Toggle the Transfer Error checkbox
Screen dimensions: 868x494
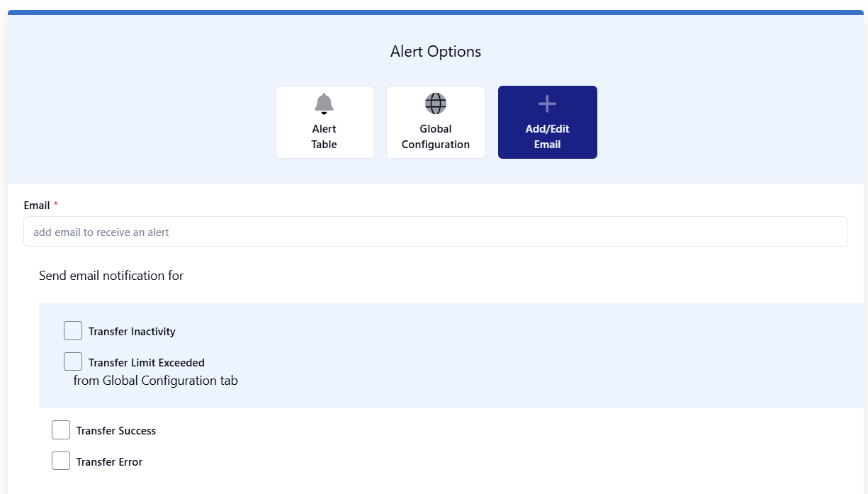click(x=61, y=461)
